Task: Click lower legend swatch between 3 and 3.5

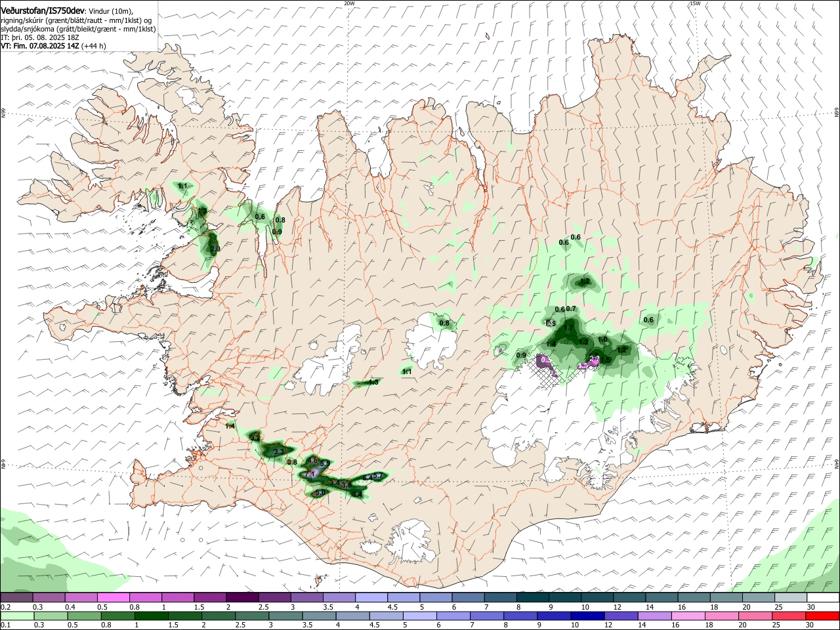Action: click(286, 616)
